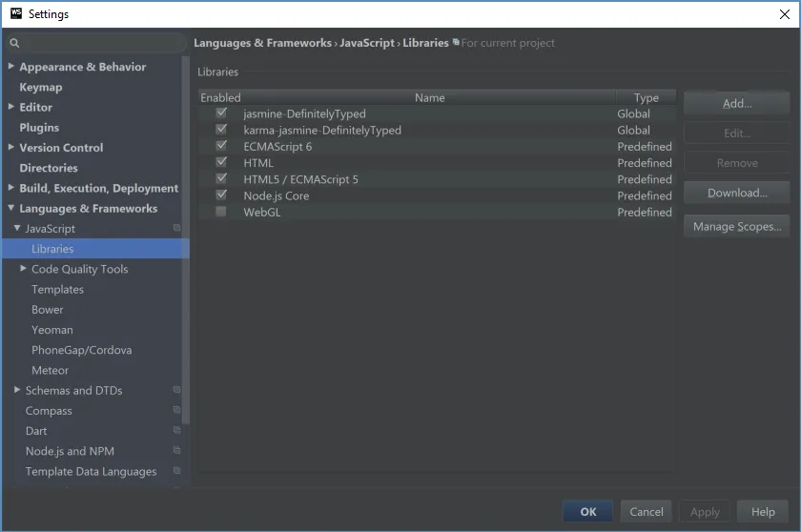Click project-level icon beside Compass
Viewport: 801px width, 532px height.
click(x=176, y=410)
